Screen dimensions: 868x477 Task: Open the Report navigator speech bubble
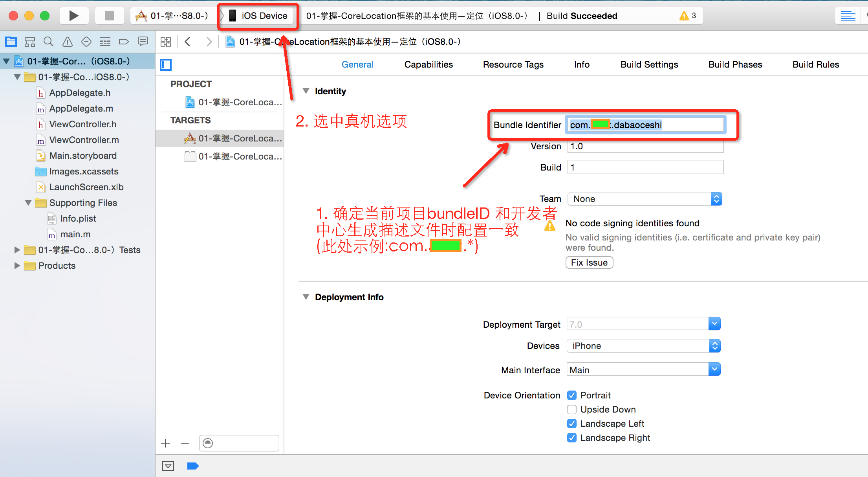143,41
